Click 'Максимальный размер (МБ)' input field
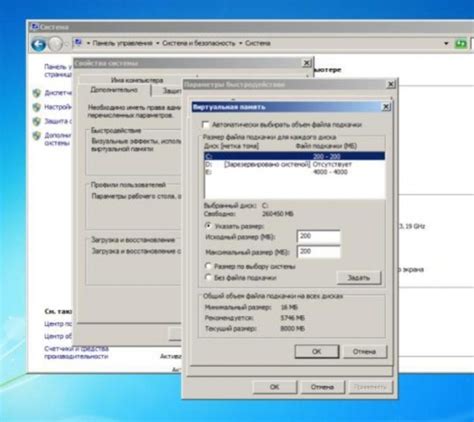 click(x=319, y=252)
